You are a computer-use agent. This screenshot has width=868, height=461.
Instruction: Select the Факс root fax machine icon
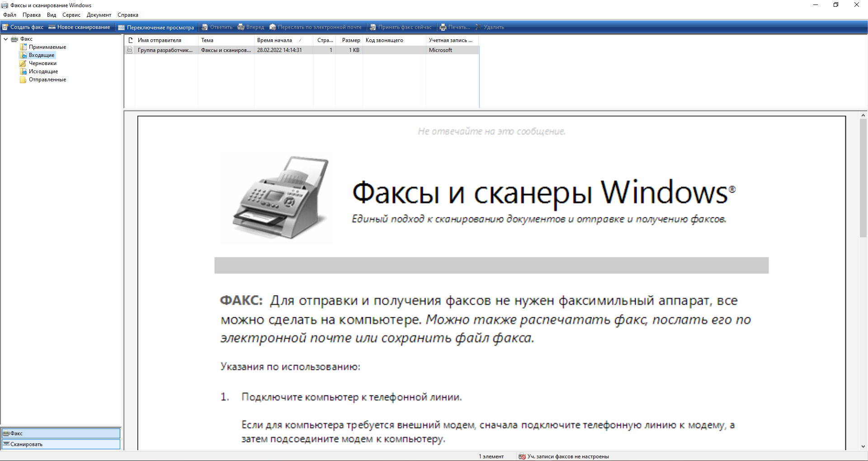pos(14,39)
